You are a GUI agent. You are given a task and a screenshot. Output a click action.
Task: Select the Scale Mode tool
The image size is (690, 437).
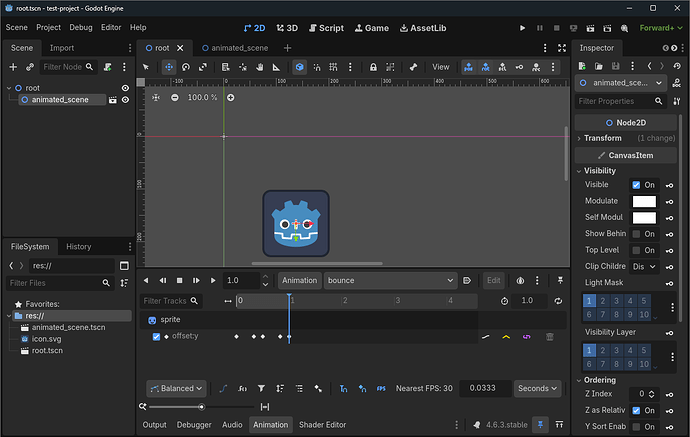click(x=202, y=67)
